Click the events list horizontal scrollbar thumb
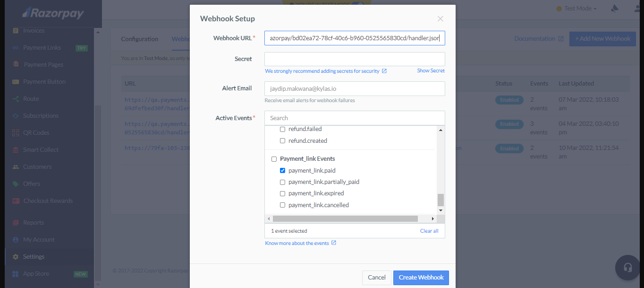The width and height of the screenshot is (644, 288). (345, 219)
